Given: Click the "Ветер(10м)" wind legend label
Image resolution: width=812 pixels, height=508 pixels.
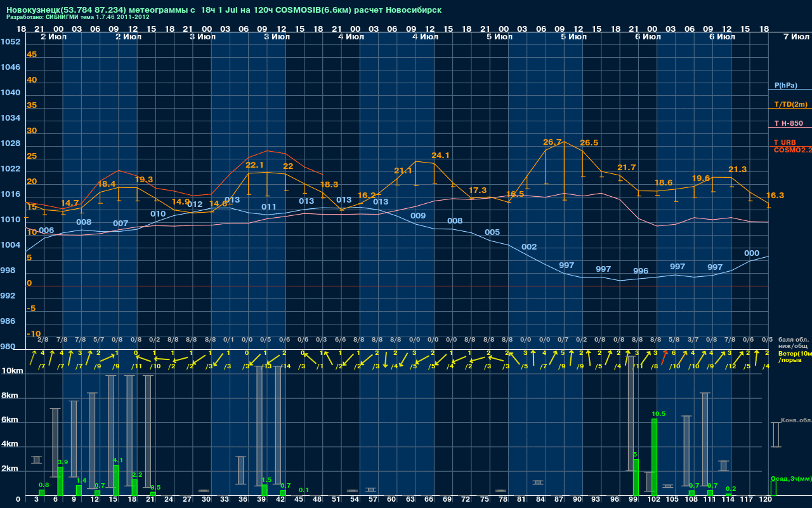Looking at the screenshot, I should pyautogui.click(x=794, y=353).
